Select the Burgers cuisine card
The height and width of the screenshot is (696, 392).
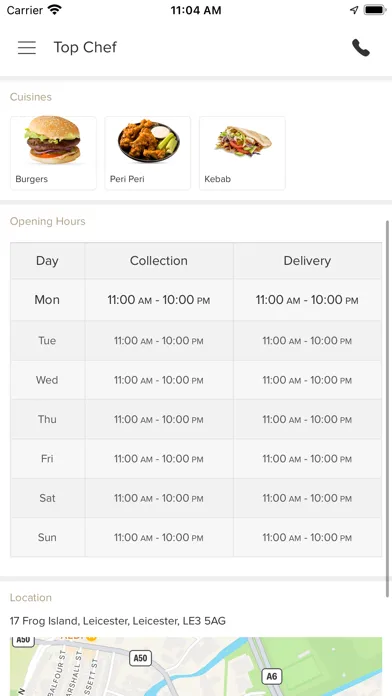tap(53, 153)
